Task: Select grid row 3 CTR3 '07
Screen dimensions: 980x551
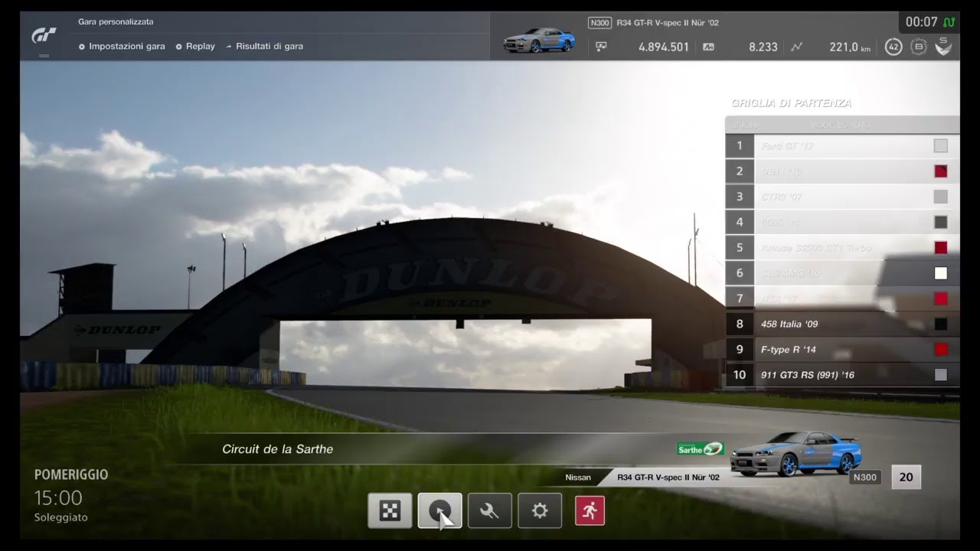Action: (842, 197)
